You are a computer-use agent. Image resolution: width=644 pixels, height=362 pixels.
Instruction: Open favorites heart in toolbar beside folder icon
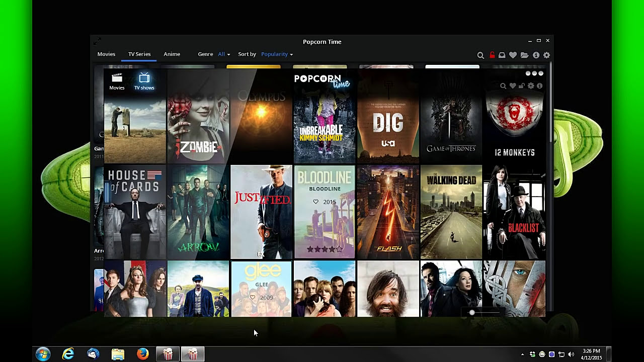pyautogui.click(x=513, y=55)
